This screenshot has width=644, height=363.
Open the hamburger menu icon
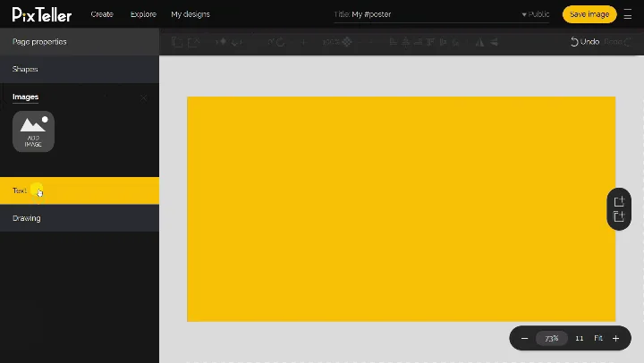pos(628,14)
